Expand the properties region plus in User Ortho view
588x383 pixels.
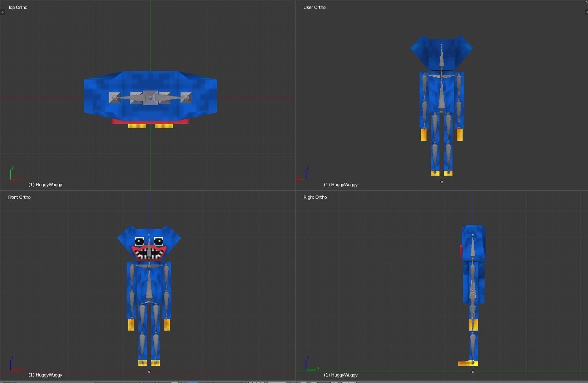tap(586, 12)
